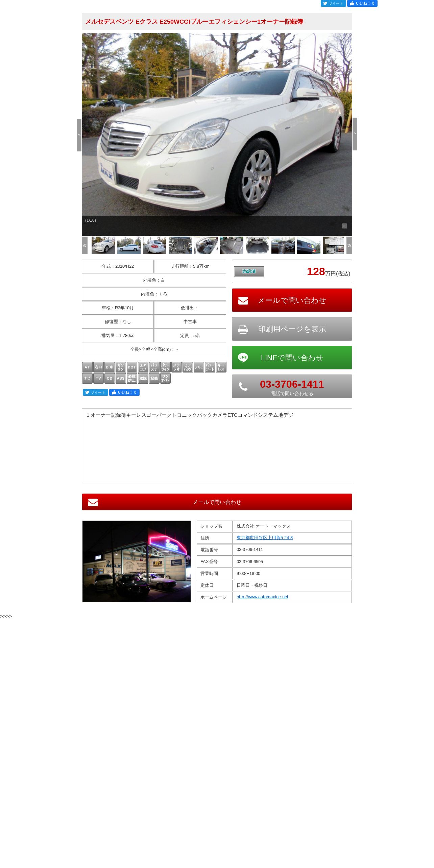Click the アルミ alloy wheel badge
The width and height of the screenshot is (434, 868).
click(x=199, y=367)
